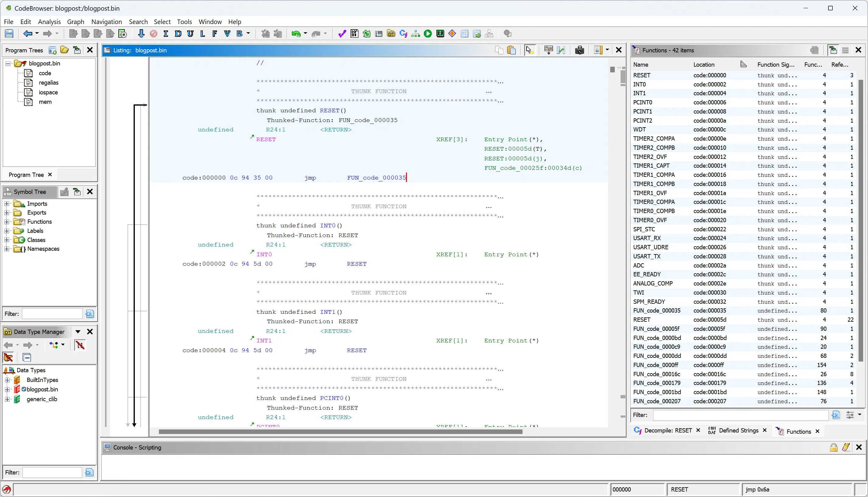Open the Navigation menu
868x497 pixels.
pyautogui.click(x=107, y=22)
